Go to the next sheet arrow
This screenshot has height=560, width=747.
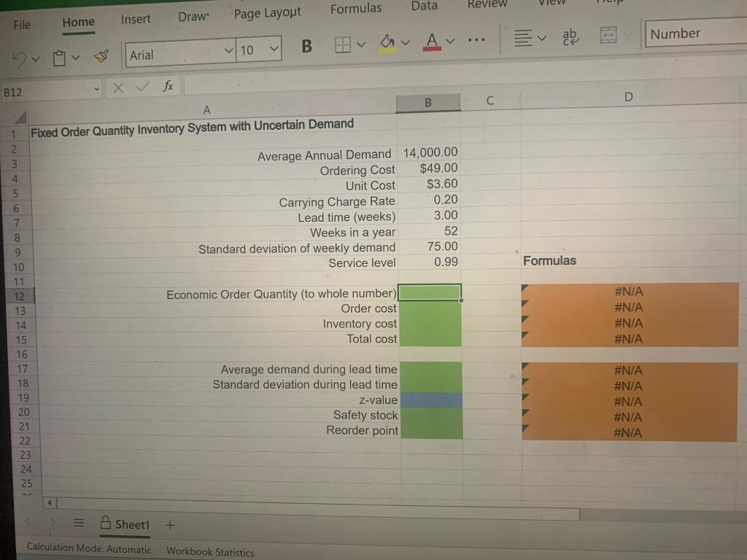click(x=53, y=522)
